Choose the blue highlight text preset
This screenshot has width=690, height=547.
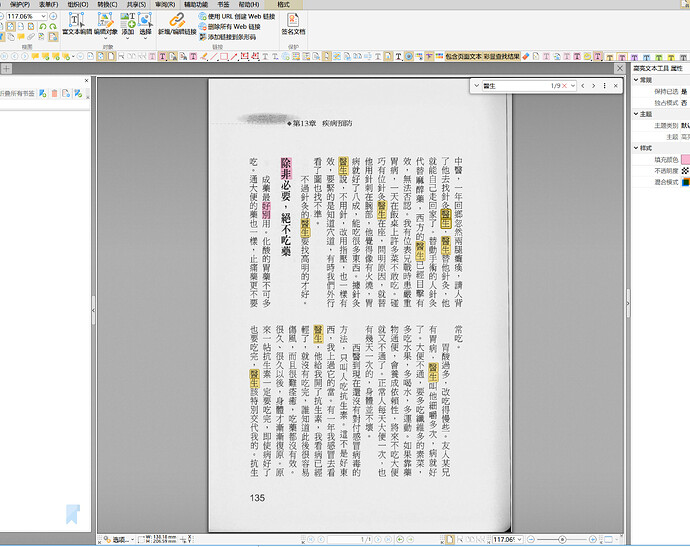[646, 57]
